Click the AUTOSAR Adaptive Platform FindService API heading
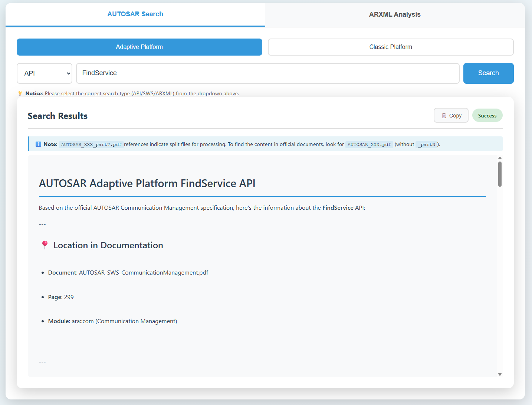The height and width of the screenshot is (405, 532). point(147,183)
